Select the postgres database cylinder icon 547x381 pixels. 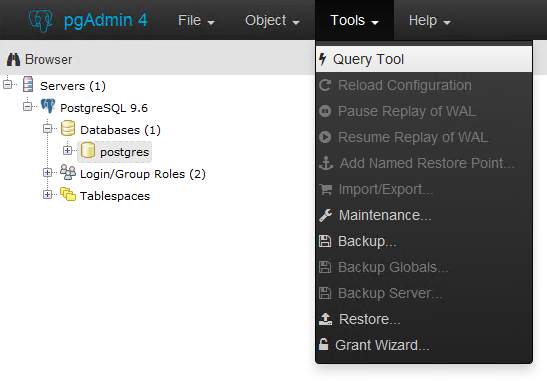tap(88, 150)
